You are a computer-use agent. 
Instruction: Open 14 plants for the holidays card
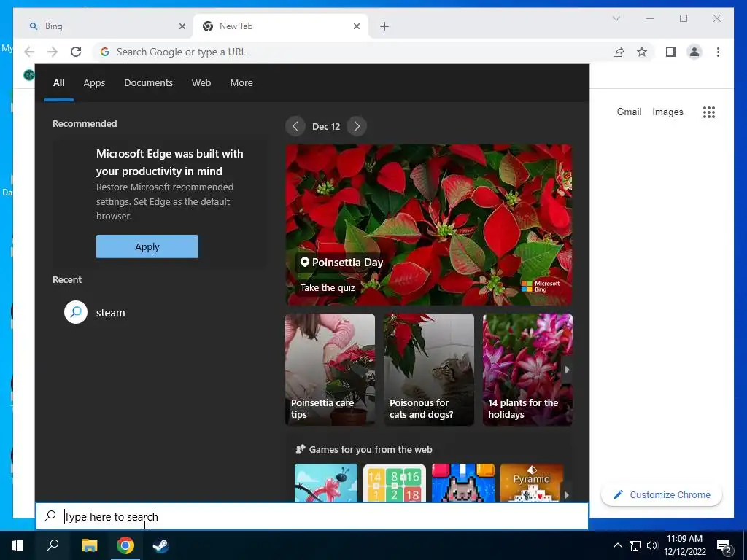coord(527,370)
